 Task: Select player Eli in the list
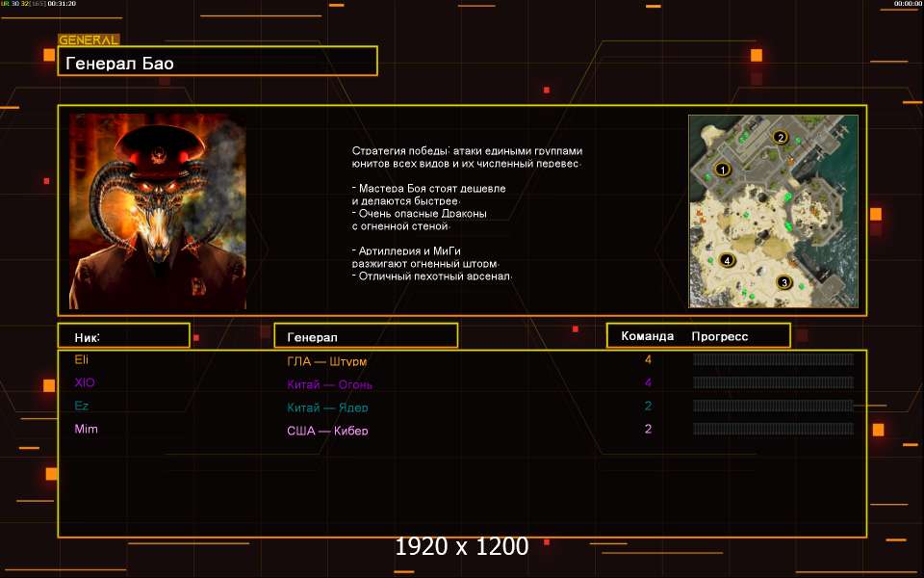[x=81, y=359]
